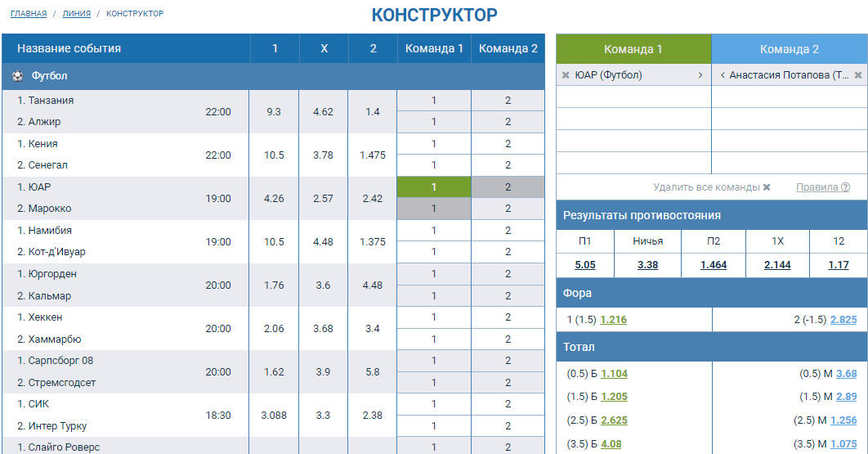Switch to the green Команда 1 tab
This screenshot has width=868, height=454.
pos(633,49)
